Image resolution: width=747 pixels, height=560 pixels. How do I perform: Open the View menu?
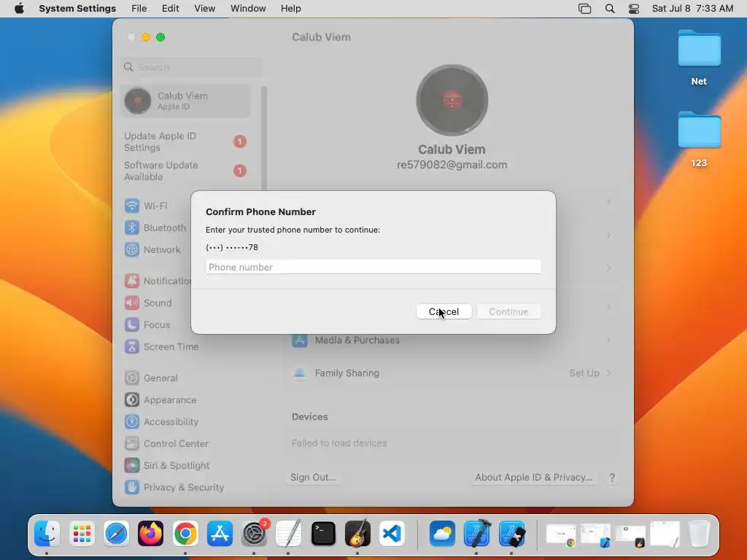pyautogui.click(x=204, y=9)
